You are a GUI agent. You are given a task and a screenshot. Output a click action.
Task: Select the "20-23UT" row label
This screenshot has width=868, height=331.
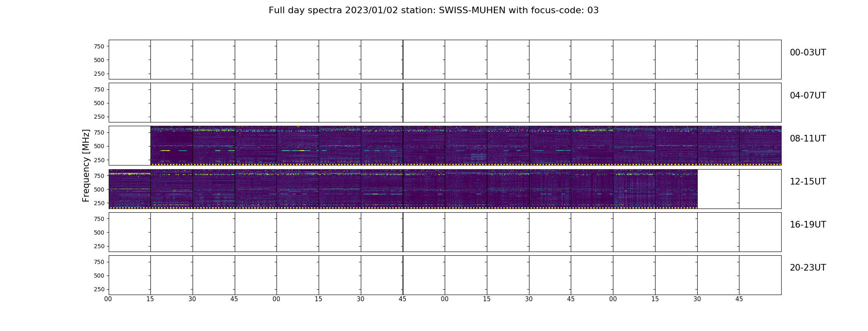coord(808,268)
